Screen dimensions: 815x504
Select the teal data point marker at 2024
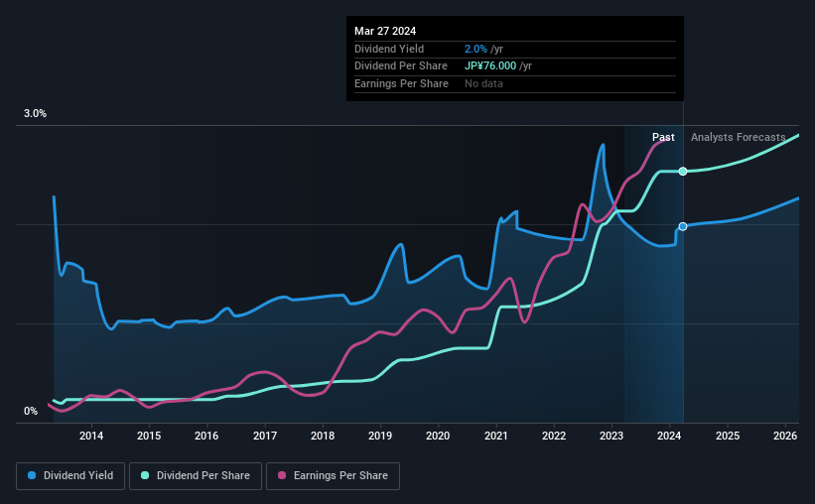click(x=683, y=172)
